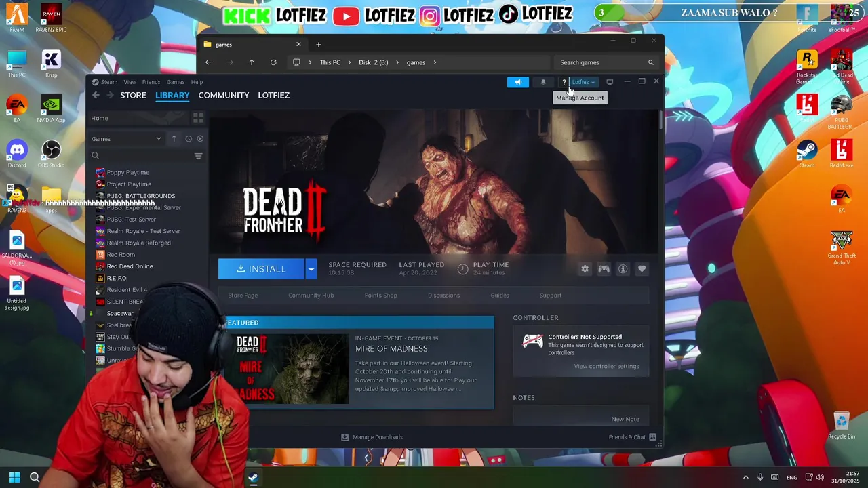Screen dimensions: 868x488
Task: Open LOTFIEZ profile tab
Action: tap(274, 95)
